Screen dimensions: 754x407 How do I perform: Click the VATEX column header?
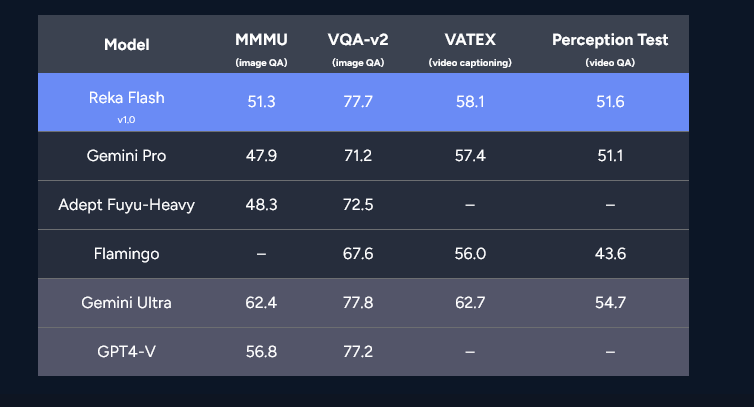point(469,40)
